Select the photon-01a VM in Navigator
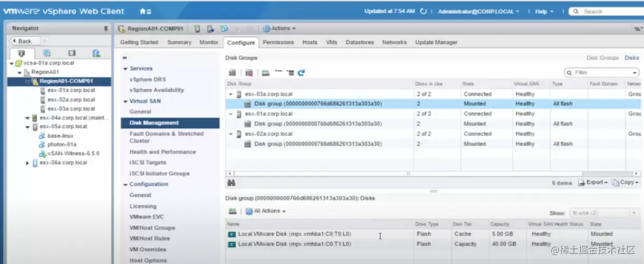Image resolution: width=644 pixels, height=264 pixels. tap(62, 145)
